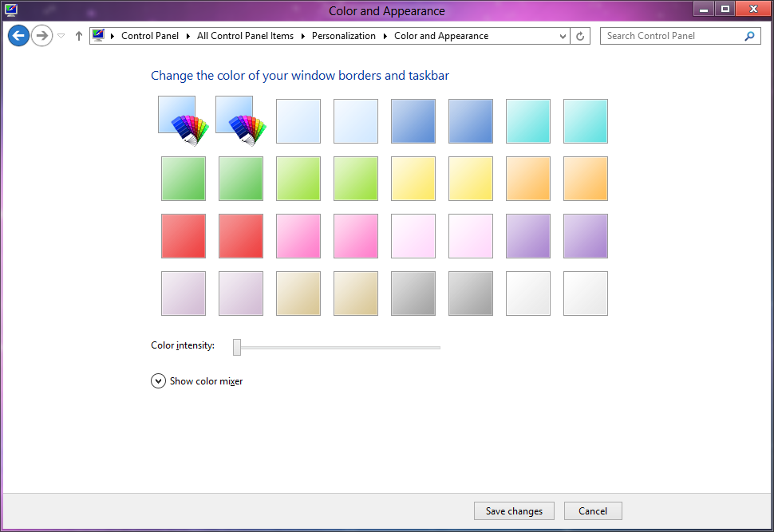Click the magnifier icon in the search box
This screenshot has height=532, width=774.
(x=749, y=36)
